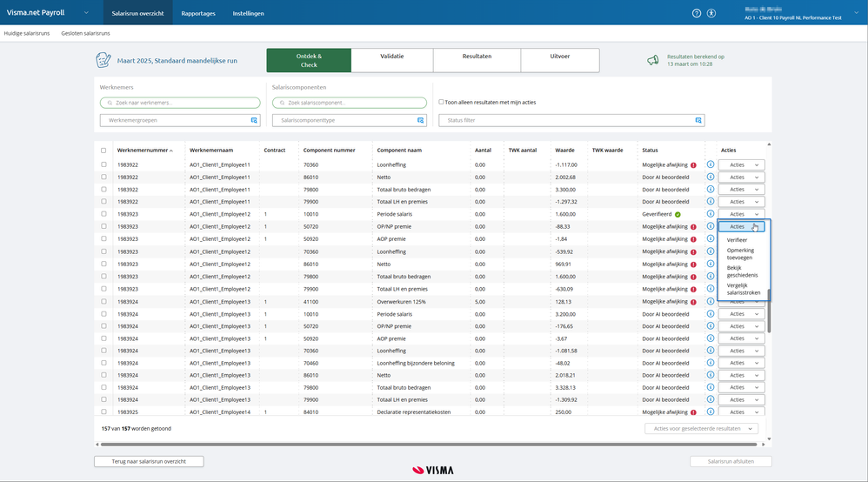The height and width of the screenshot is (482, 868).
Task: Click the Salariscomponenttype filter picker icon
Action: [x=421, y=120]
